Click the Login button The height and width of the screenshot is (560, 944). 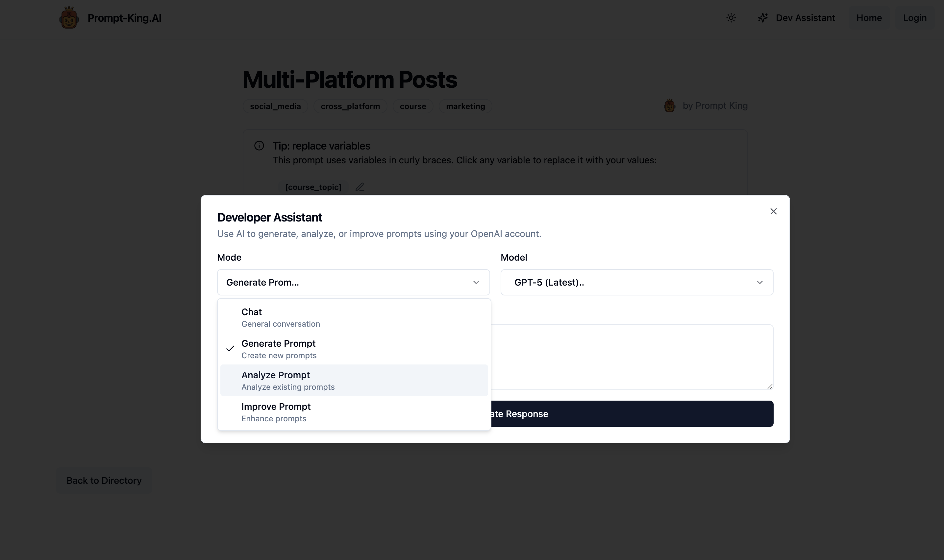(x=914, y=18)
